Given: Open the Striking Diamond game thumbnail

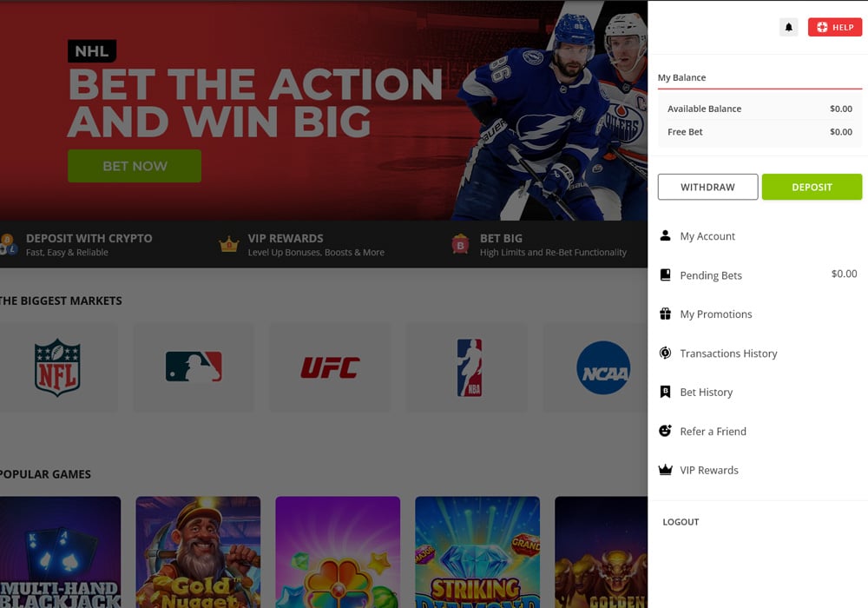Looking at the screenshot, I should (x=477, y=552).
